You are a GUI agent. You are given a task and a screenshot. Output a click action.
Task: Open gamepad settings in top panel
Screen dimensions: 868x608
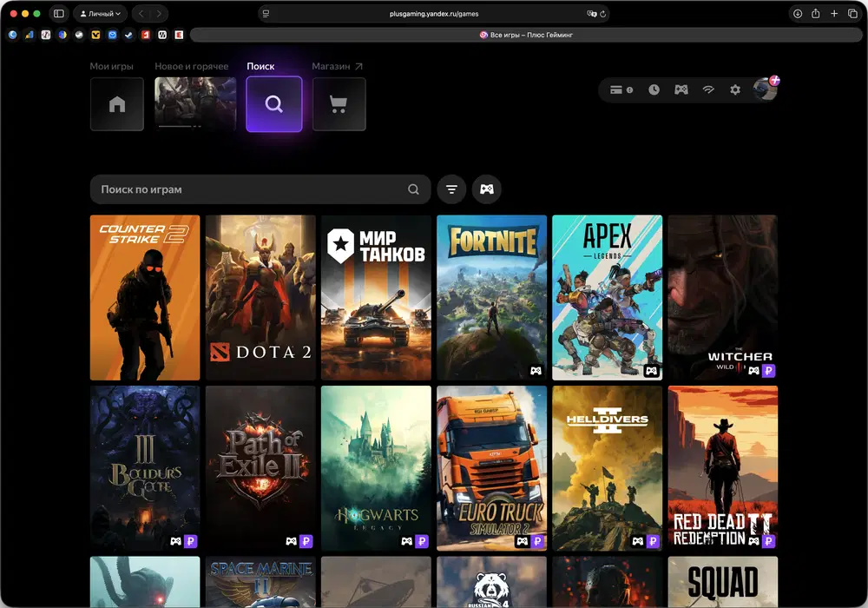681,89
